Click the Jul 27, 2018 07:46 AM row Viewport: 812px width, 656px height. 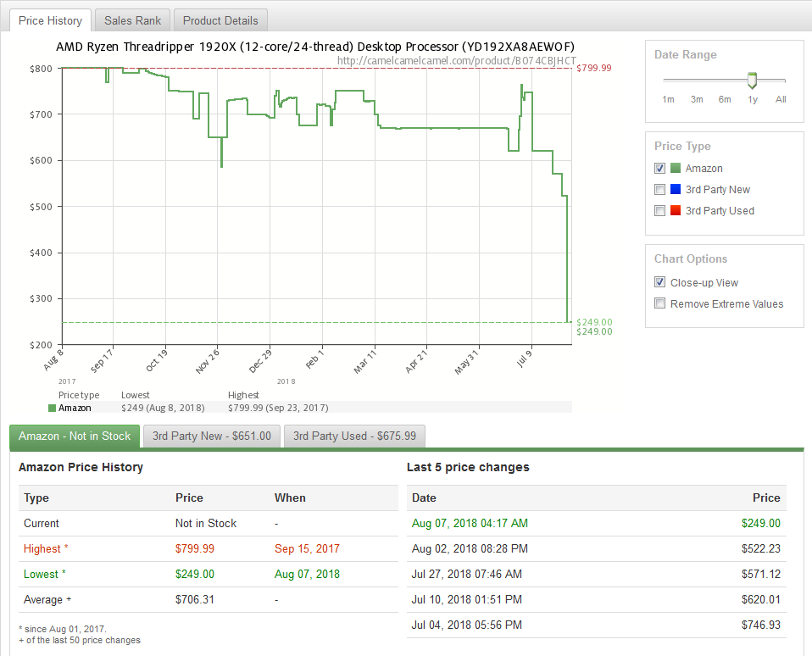597,574
